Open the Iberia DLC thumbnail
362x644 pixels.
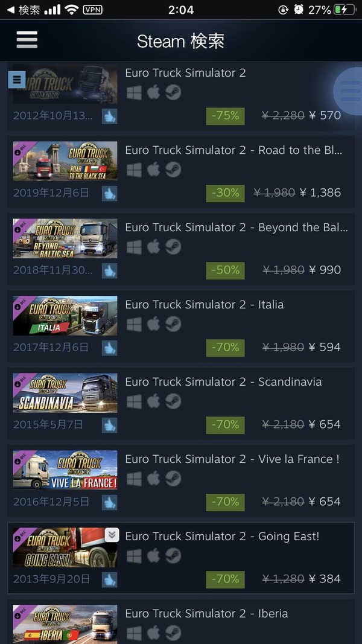(65, 624)
